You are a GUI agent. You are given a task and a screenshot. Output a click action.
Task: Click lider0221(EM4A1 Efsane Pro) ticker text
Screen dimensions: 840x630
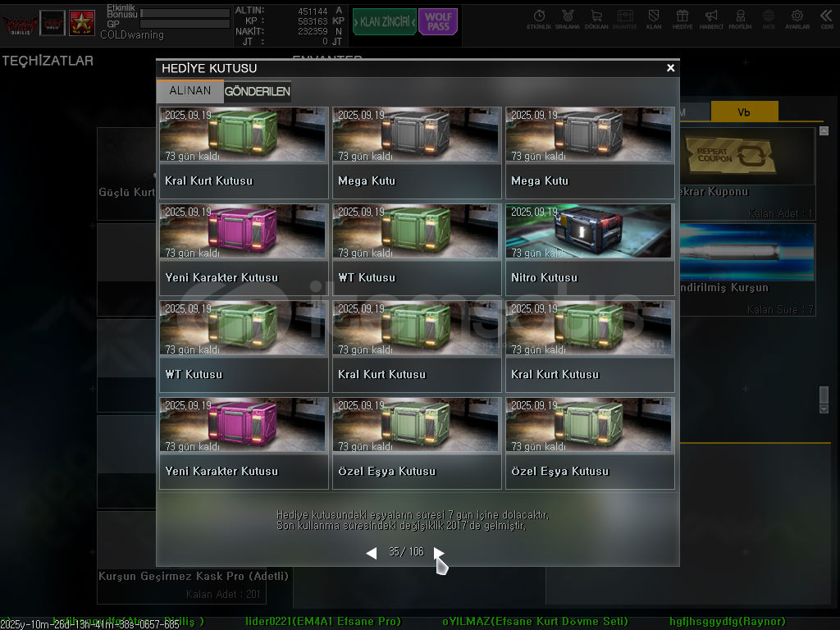tap(323, 622)
